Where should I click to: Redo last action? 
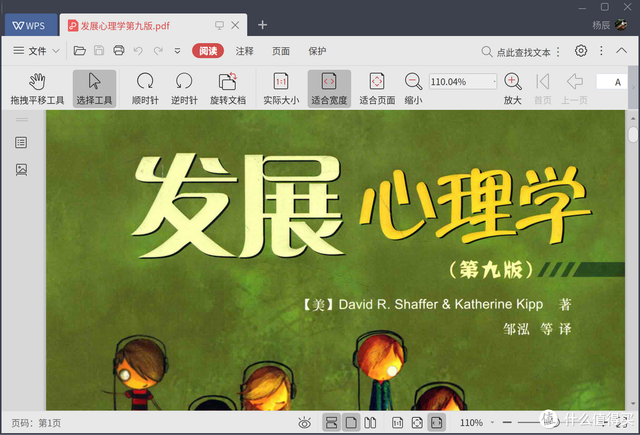[158, 51]
